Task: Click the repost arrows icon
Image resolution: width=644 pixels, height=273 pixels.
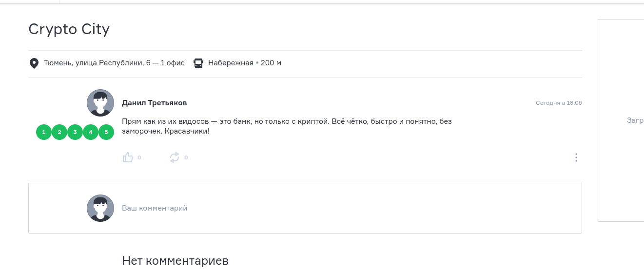Action: pyautogui.click(x=175, y=157)
